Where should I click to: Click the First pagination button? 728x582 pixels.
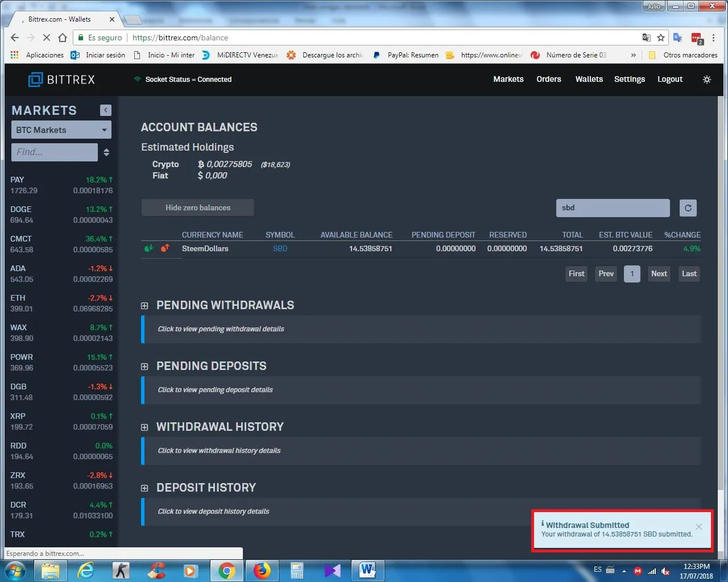point(577,274)
